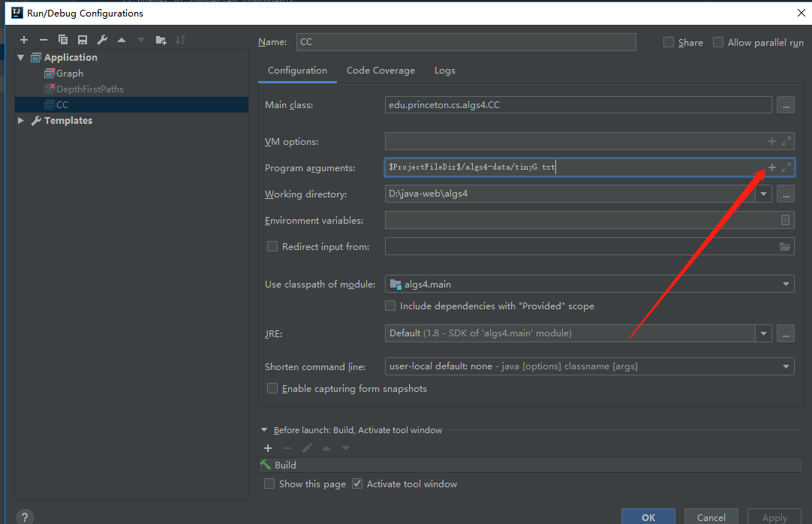The height and width of the screenshot is (524, 812).
Task: Insert macro into VM options
Action: (x=772, y=141)
